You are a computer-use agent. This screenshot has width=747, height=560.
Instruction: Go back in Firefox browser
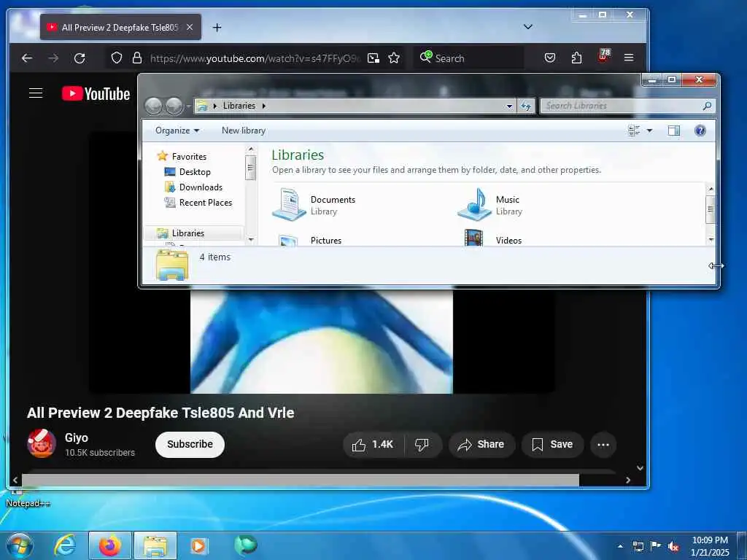(27, 58)
